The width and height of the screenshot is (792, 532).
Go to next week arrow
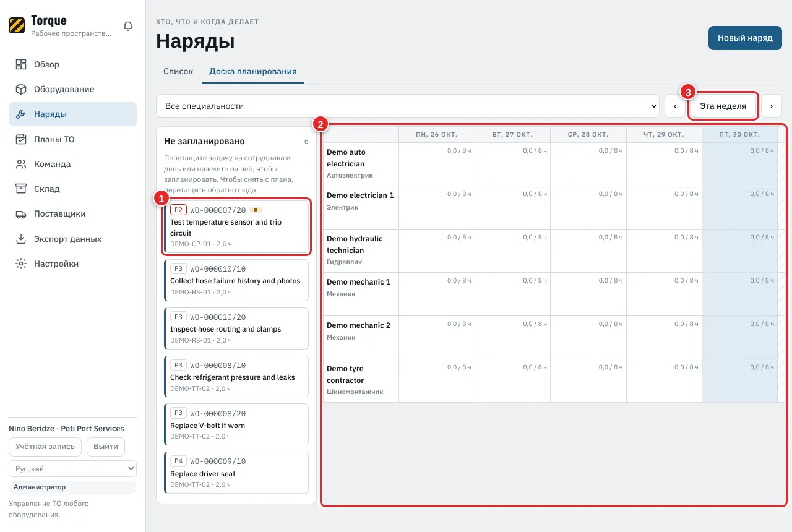tap(772, 106)
